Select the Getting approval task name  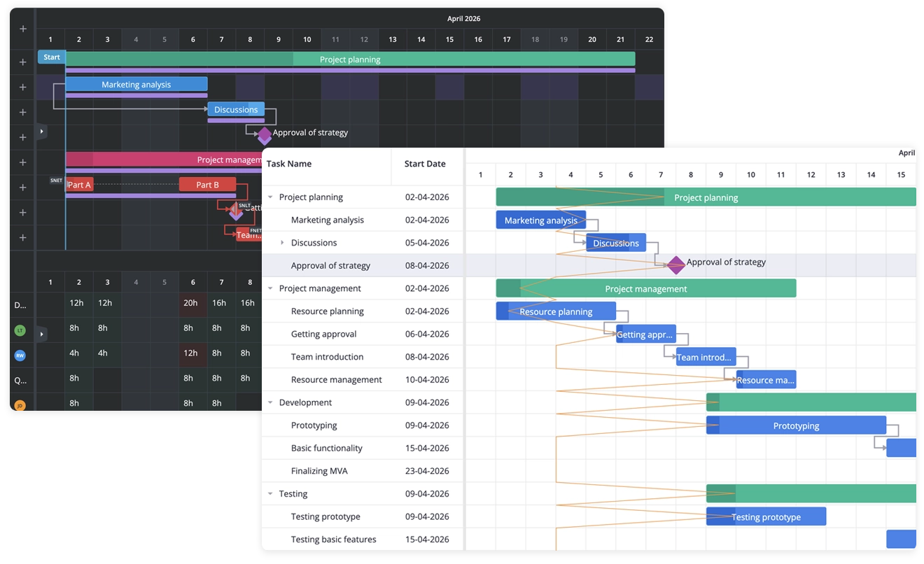(323, 334)
